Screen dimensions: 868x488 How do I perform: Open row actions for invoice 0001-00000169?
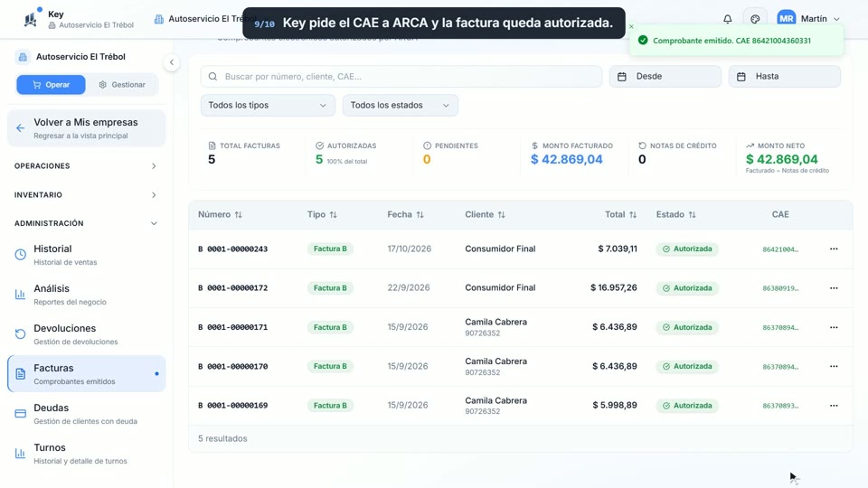click(834, 406)
